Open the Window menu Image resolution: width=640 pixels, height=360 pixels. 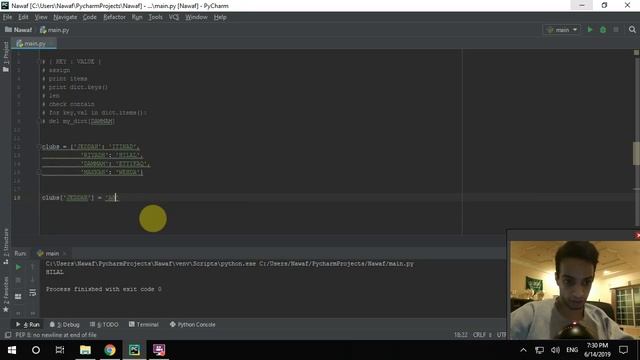[x=196, y=17]
